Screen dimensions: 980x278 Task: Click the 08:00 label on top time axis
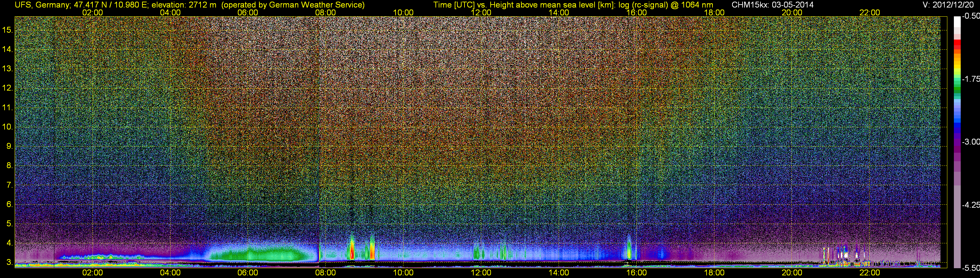click(326, 12)
